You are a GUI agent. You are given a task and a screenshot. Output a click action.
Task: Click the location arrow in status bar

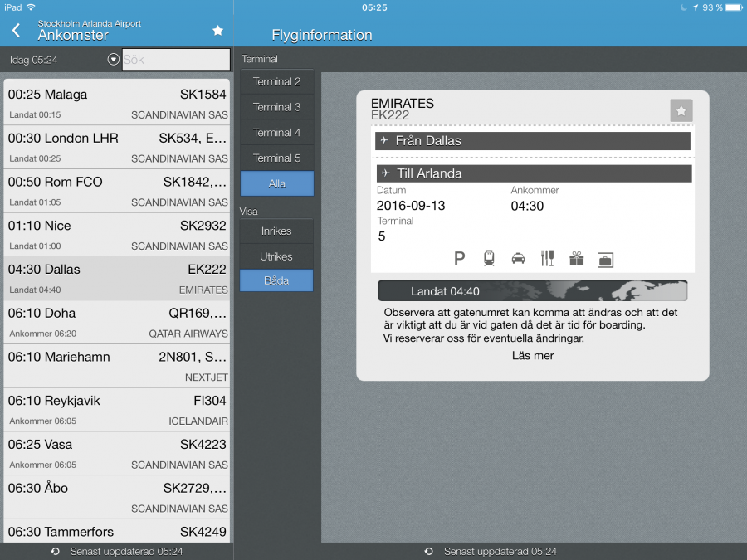695,7
